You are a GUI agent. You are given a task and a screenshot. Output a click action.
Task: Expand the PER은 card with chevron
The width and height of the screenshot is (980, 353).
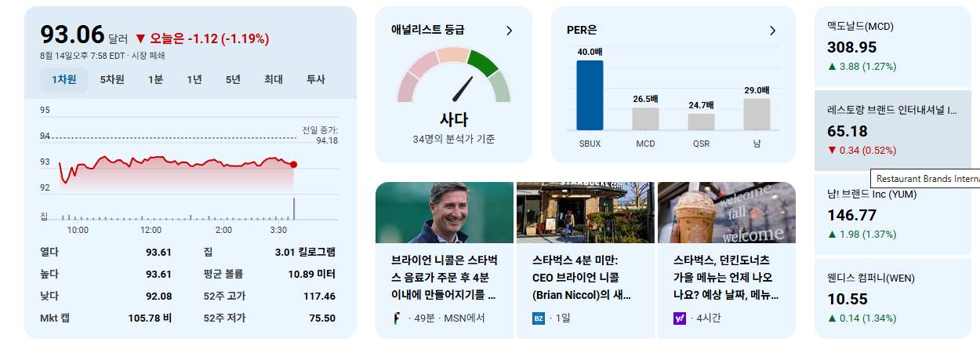[772, 31]
